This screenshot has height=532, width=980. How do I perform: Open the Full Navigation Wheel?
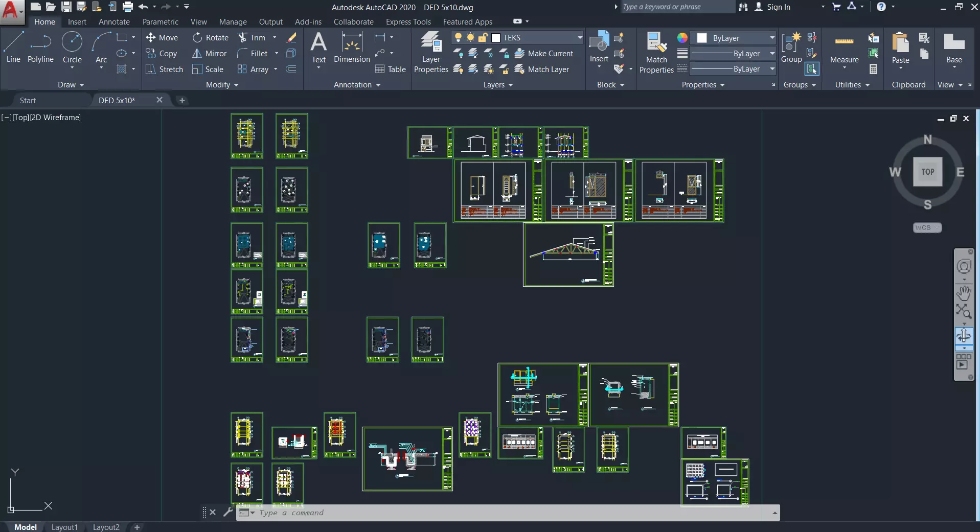click(964, 267)
